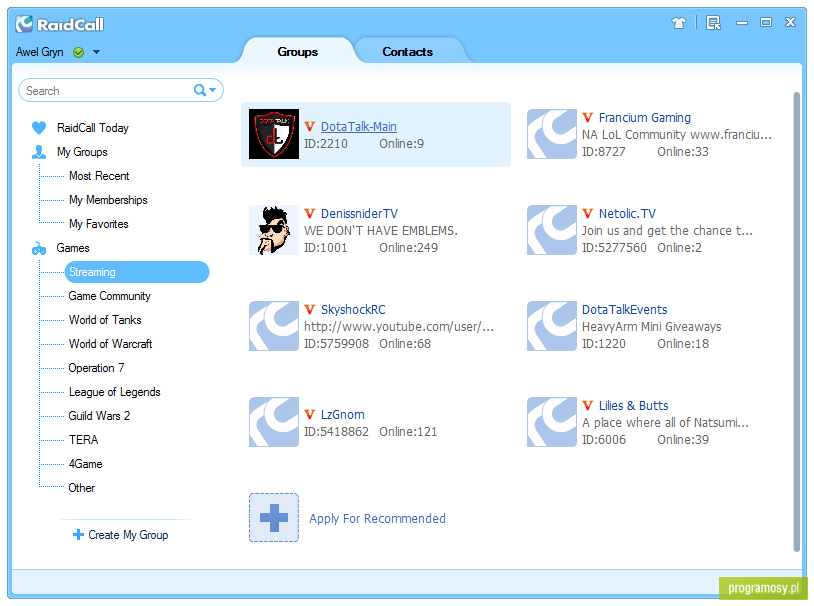This screenshot has height=606, width=814.
Task: Select the Other category
Action: tap(82, 488)
